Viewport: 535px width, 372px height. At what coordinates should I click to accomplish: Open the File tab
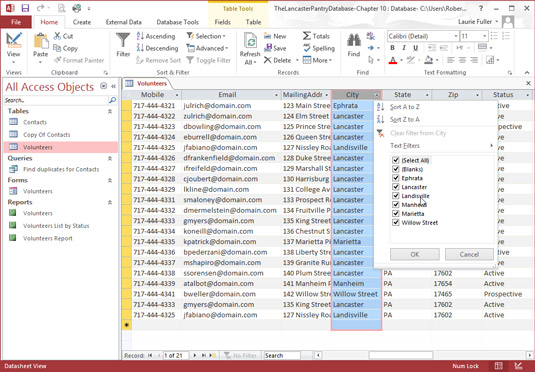pyautogui.click(x=16, y=22)
